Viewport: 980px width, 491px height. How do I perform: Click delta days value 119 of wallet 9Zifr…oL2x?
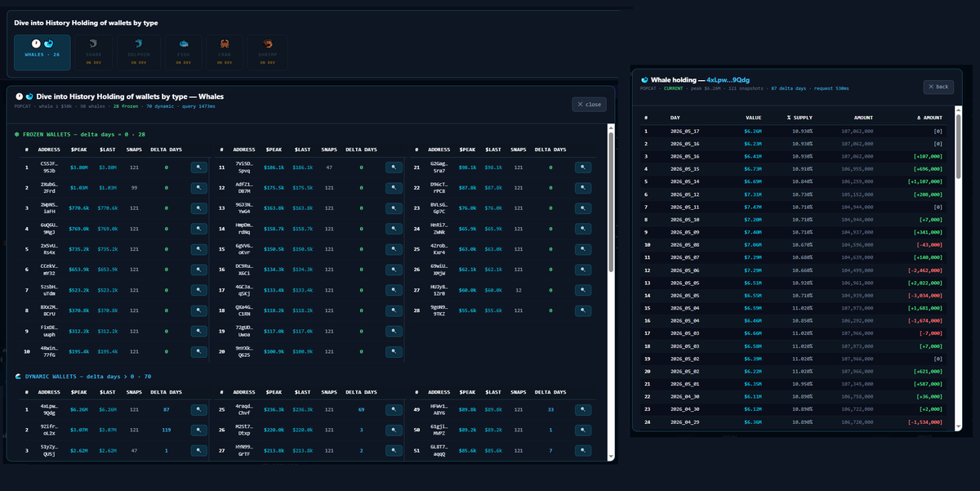[166, 431]
